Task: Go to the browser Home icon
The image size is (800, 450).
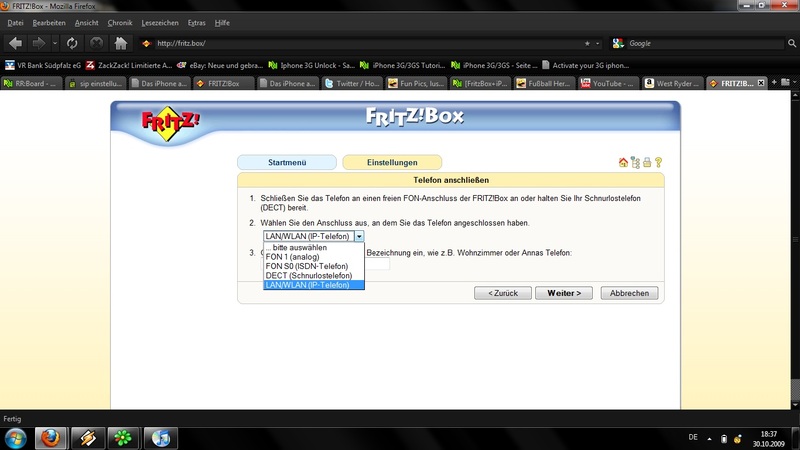Action: coord(120,43)
